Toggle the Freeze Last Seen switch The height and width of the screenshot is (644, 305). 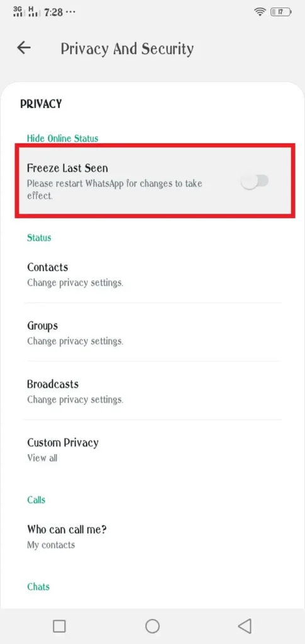255,181
